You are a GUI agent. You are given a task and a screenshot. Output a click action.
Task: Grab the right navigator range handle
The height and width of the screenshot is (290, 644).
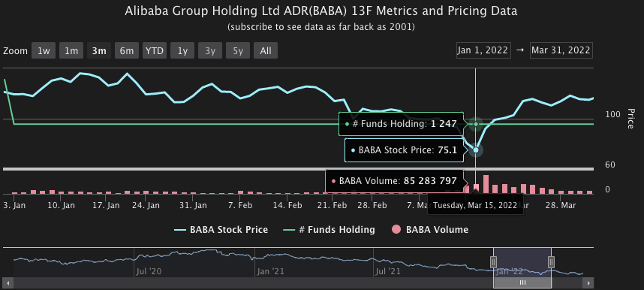(551, 262)
